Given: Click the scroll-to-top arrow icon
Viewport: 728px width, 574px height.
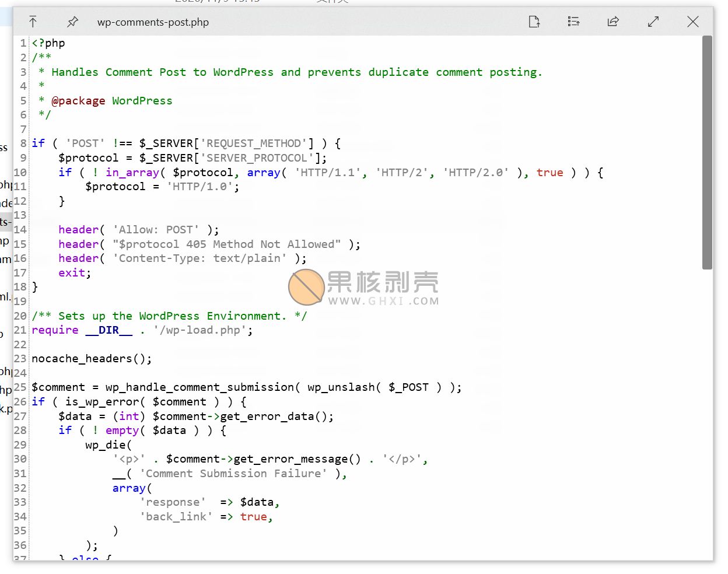Looking at the screenshot, I should click(x=33, y=22).
